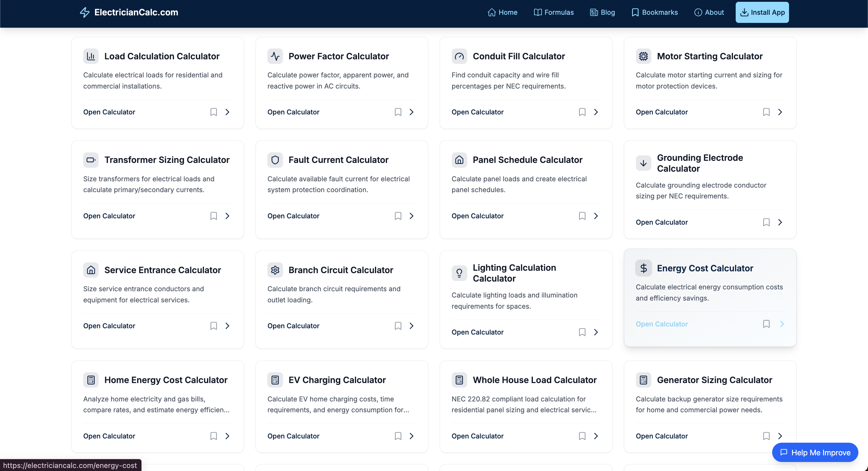Click the lightning bolt logo icon

coord(85,12)
